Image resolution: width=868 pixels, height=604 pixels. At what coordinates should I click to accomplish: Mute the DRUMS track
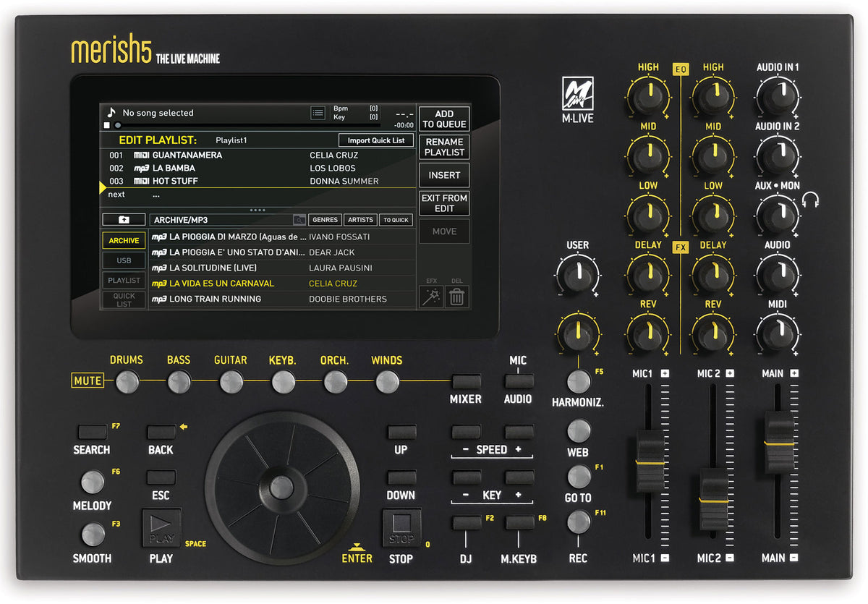click(127, 381)
